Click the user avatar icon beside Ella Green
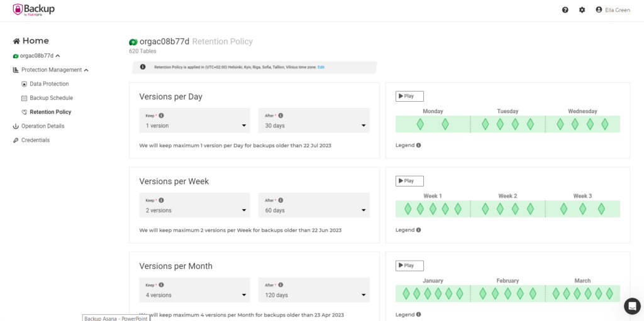Screen dimensions: 644x321 (x=599, y=10)
